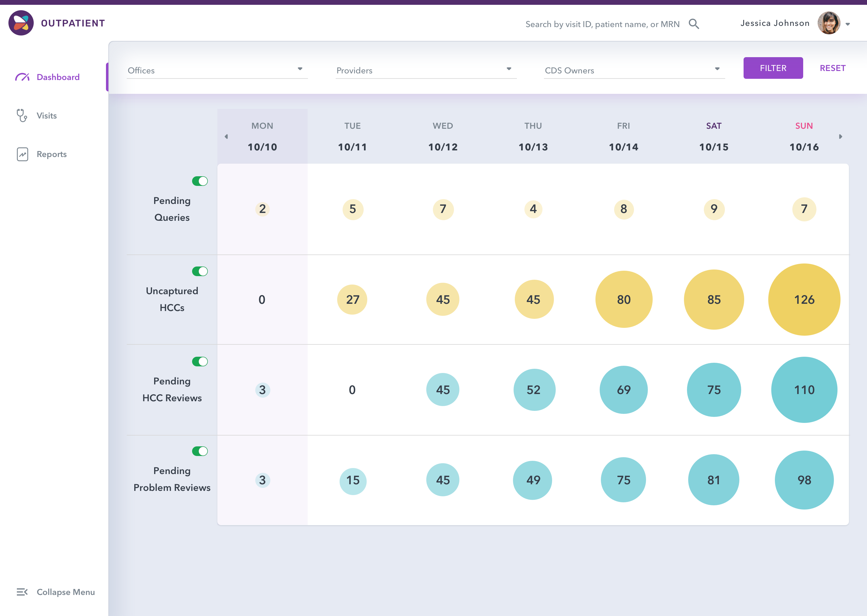Click the Collapse Menu icon
The height and width of the screenshot is (616, 867).
[x=22, y=592]
